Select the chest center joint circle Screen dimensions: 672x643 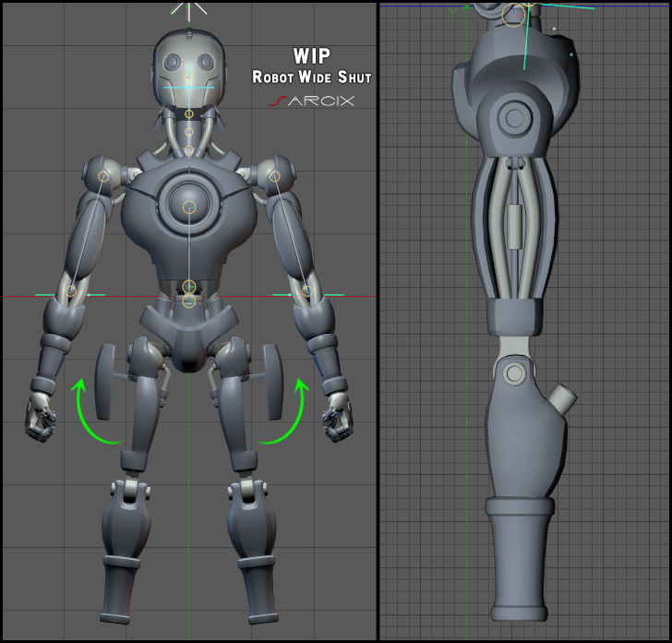pyautogui.click(x=189, y=207)
